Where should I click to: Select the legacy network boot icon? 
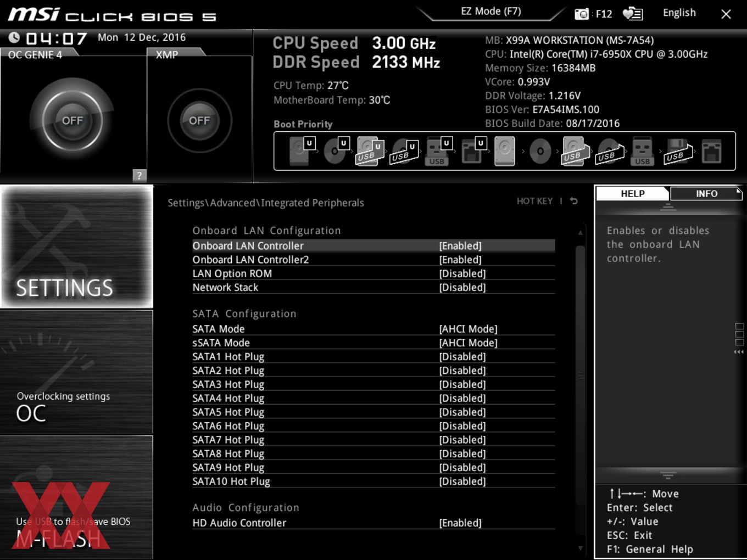(x=711, y=151)
